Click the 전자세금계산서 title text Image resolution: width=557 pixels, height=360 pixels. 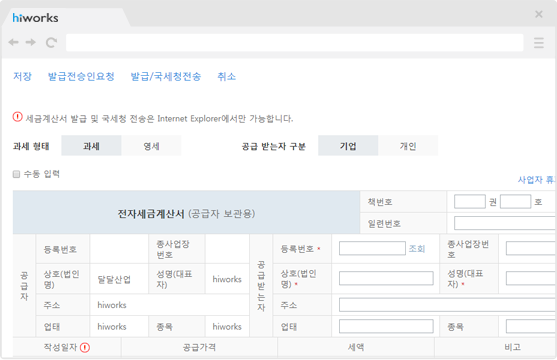pos(151,214)
